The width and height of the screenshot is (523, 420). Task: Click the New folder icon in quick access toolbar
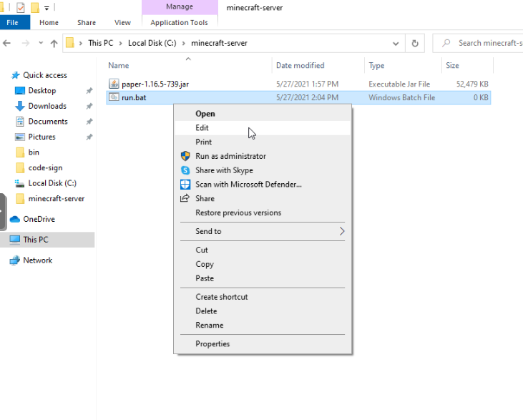click(35, 7)
